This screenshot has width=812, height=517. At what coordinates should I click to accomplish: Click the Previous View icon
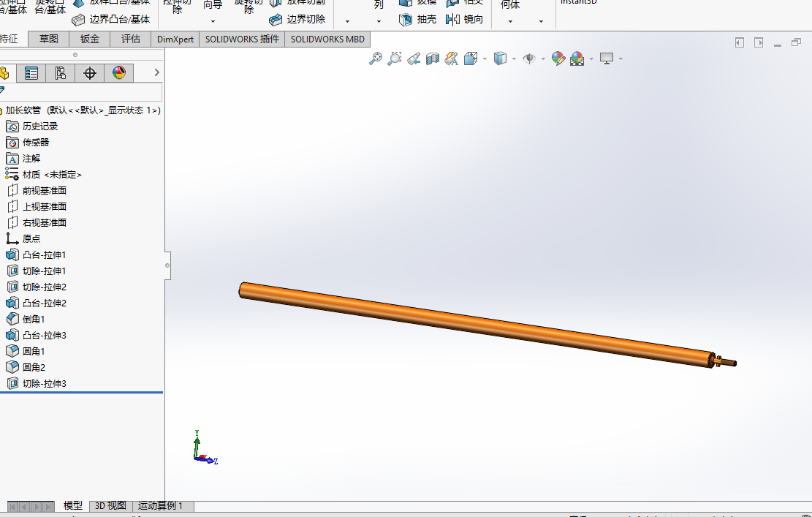click(x=413, y=59)
